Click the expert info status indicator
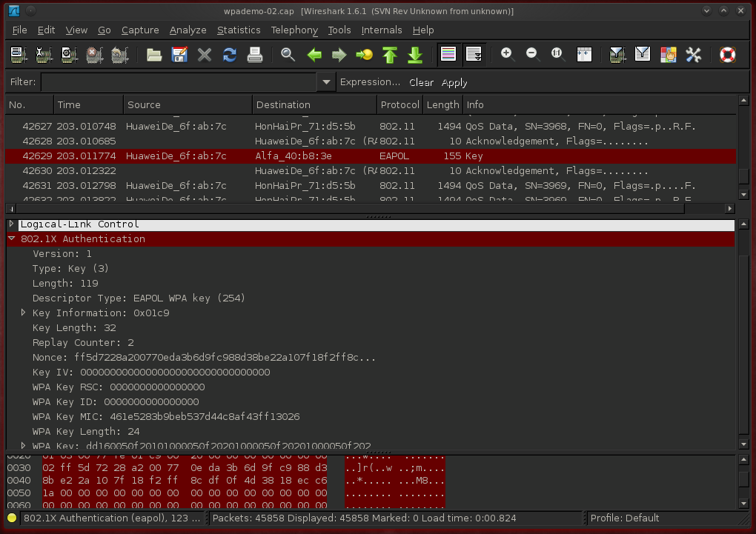The height and width of the screenshot is (534, 756). click(x=12, y=518)
